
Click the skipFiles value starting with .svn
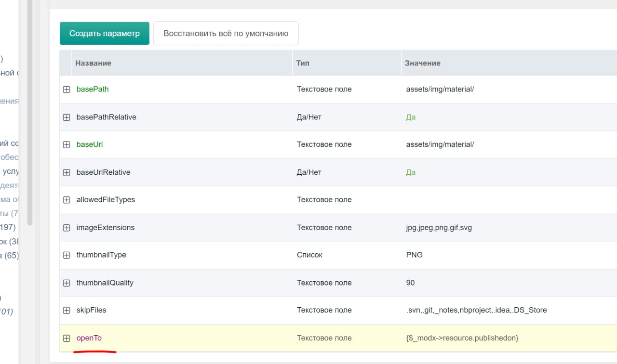click(477, 310)
